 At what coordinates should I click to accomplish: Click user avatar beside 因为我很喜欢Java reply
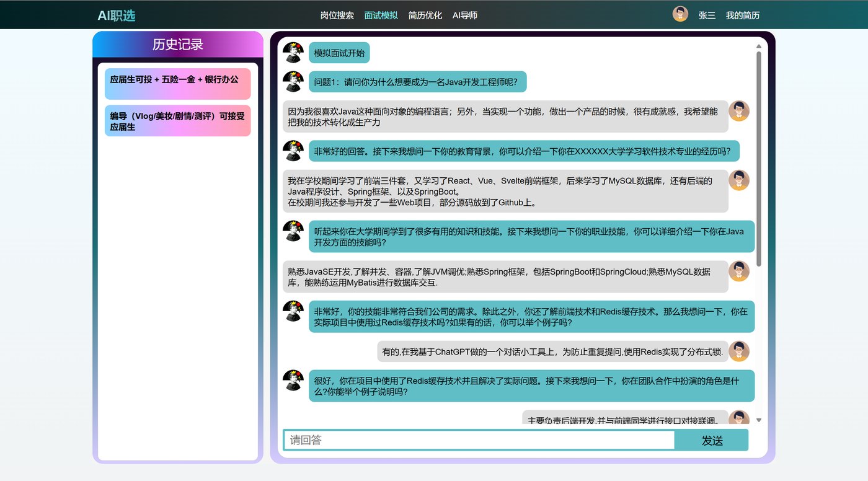(x=739, y=111)
